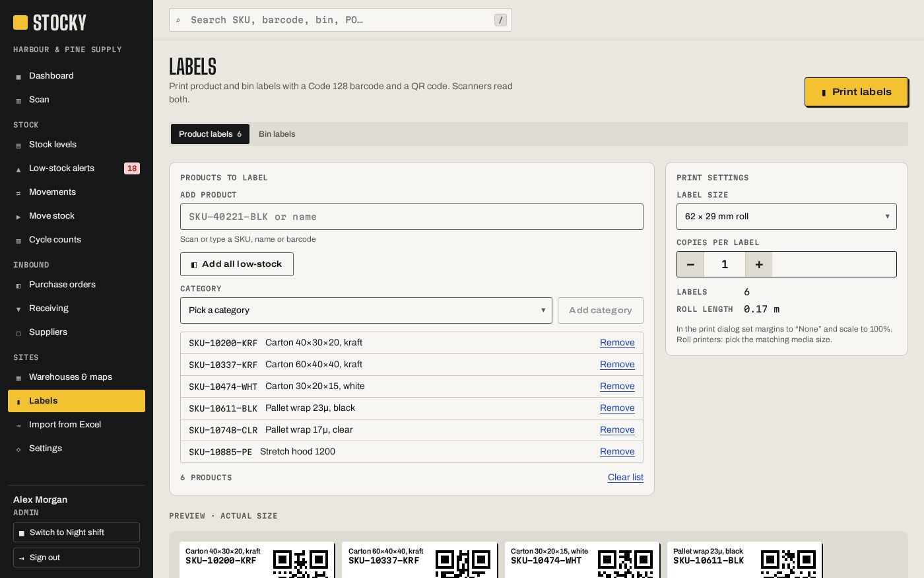
Task: Remove SKU-10474-WHT from the list
Action: (x=617, y=386)
